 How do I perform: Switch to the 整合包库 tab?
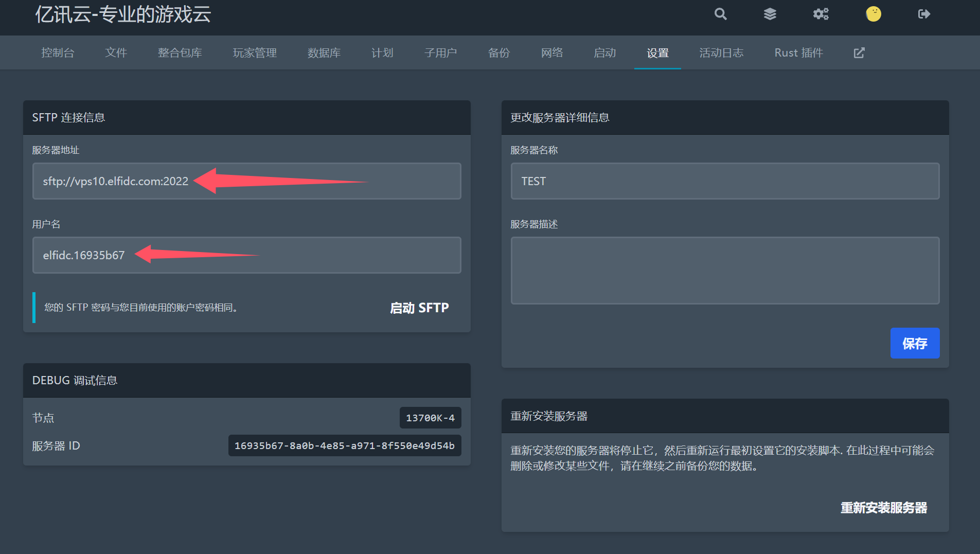point(180,52)
